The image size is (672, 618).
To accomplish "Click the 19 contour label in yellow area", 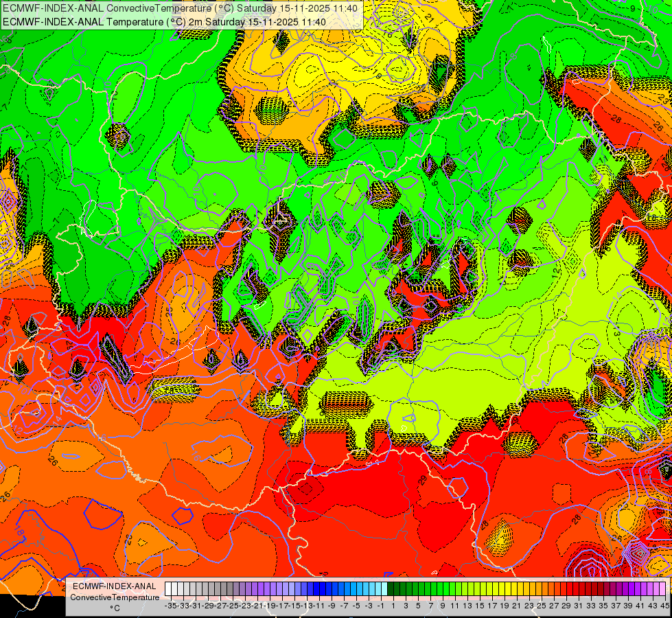I will pyautogui.click(x=377, y=75).
